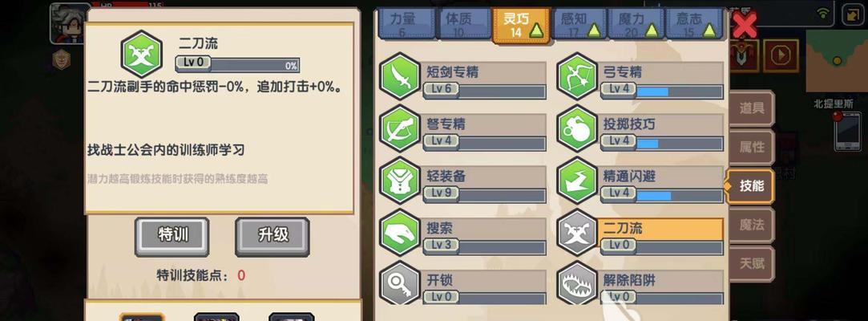The image size is (868, 321).
Task: Switch to the 感知 attribute tab
Action: (579, 24)
